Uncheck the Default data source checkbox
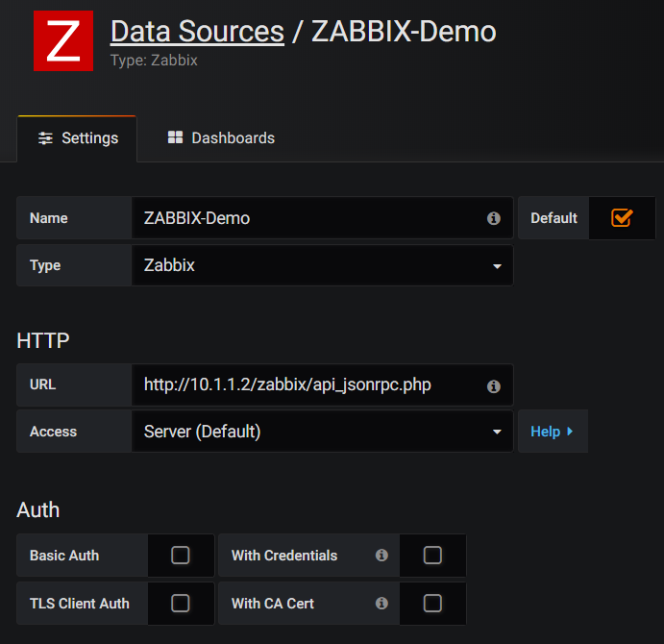This screenshot has height=644, width=664. tap(622, 218)
